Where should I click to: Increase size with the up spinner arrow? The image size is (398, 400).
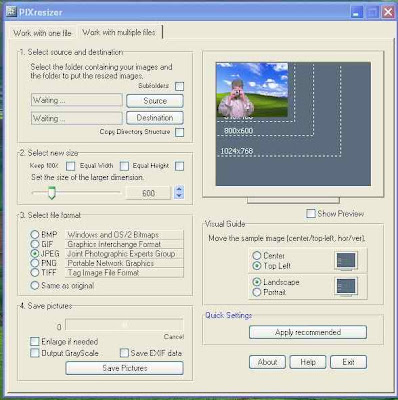[179, 189]
